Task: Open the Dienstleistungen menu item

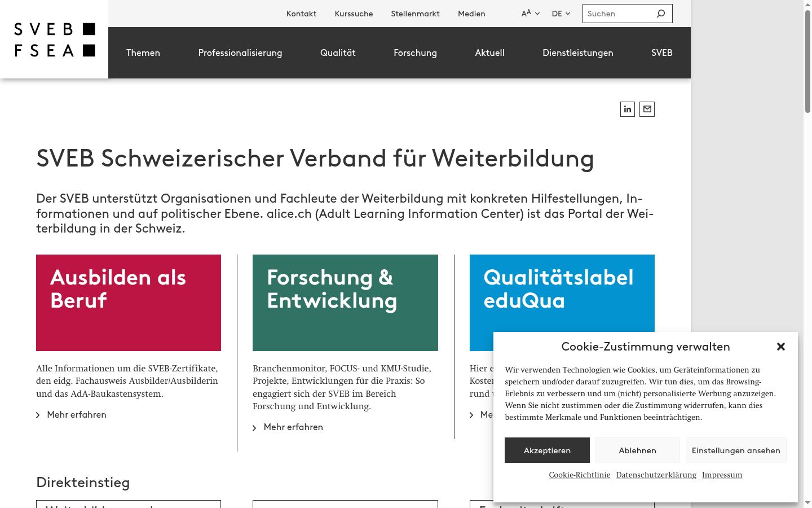Action: [x=578, y=52]
